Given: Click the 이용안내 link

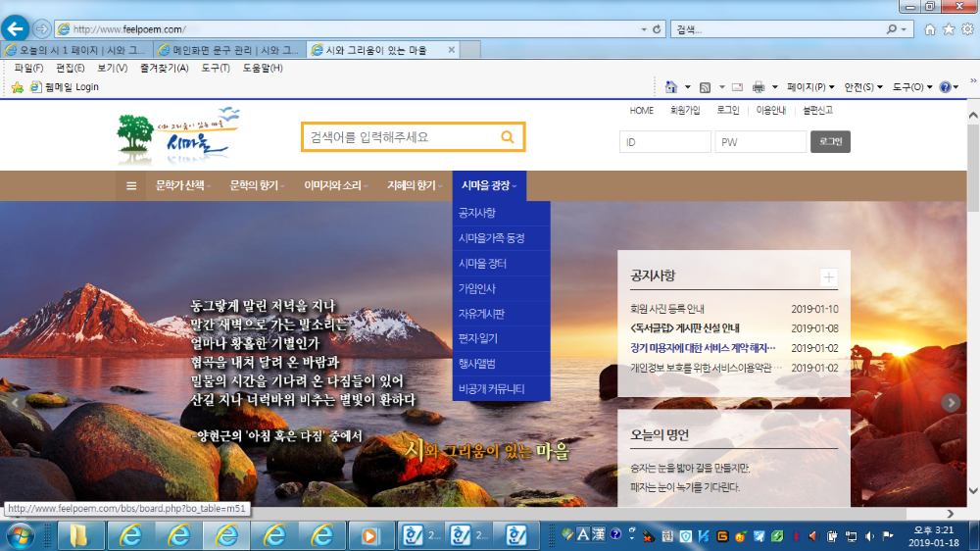Looking at the screenshot, I should [770, 111].
